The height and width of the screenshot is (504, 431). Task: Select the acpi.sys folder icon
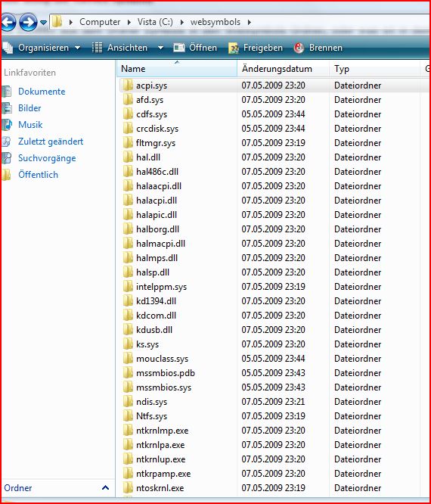point(128,86)
